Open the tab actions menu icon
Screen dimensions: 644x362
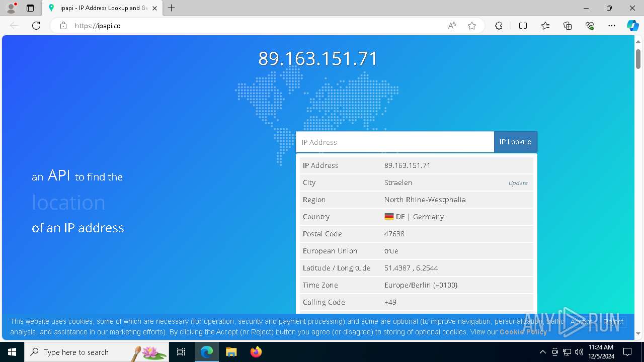30,8
